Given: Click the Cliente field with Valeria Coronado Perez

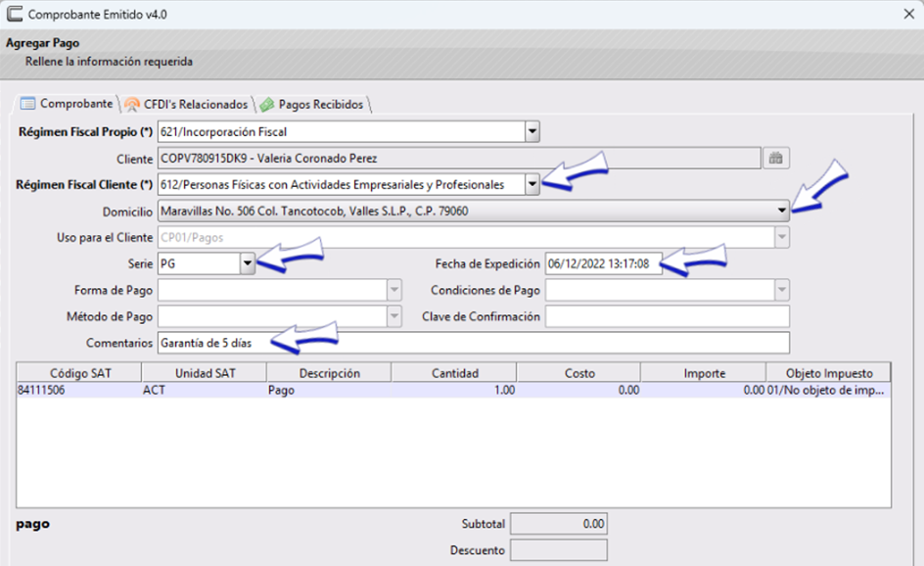Looking at the screenshot, I should coord(459,158).
